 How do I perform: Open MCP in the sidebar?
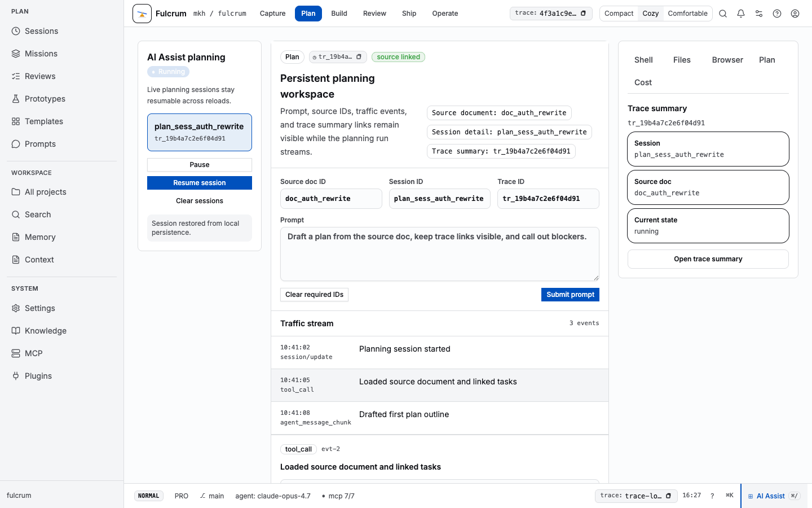coord(62,353)
